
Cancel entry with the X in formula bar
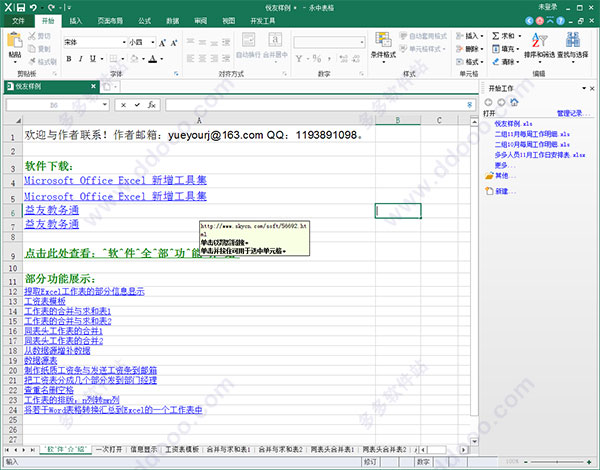[x=123, y=105]
